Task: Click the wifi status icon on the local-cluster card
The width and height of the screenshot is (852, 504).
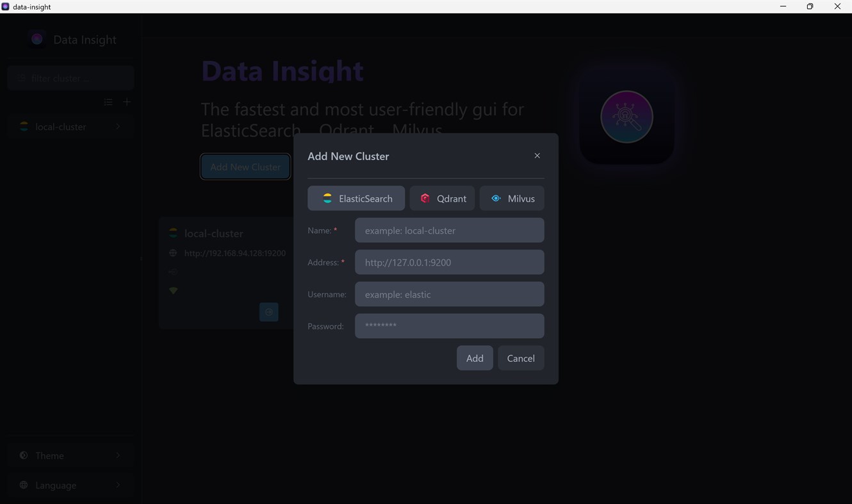Action: click(x=173, y=291)
